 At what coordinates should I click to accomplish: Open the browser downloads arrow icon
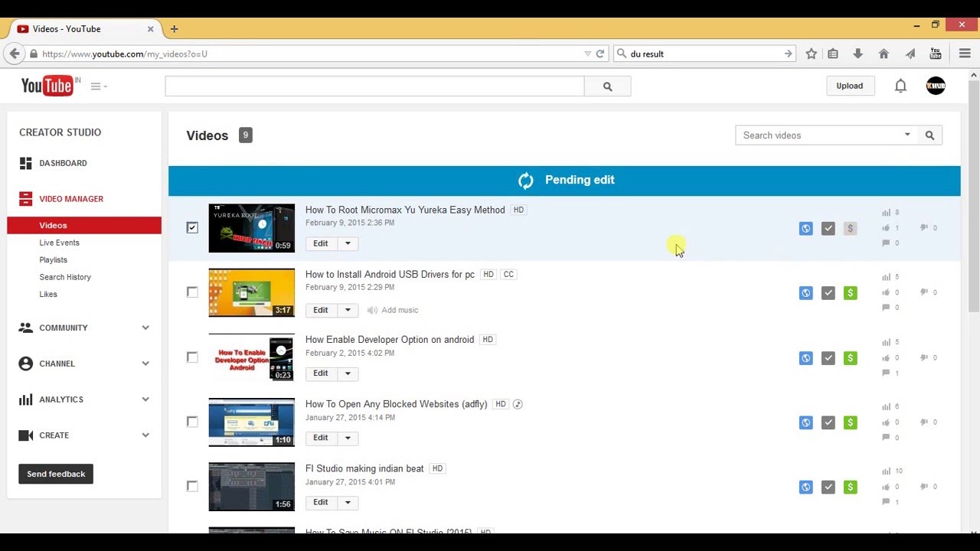(x=857, y=54)
